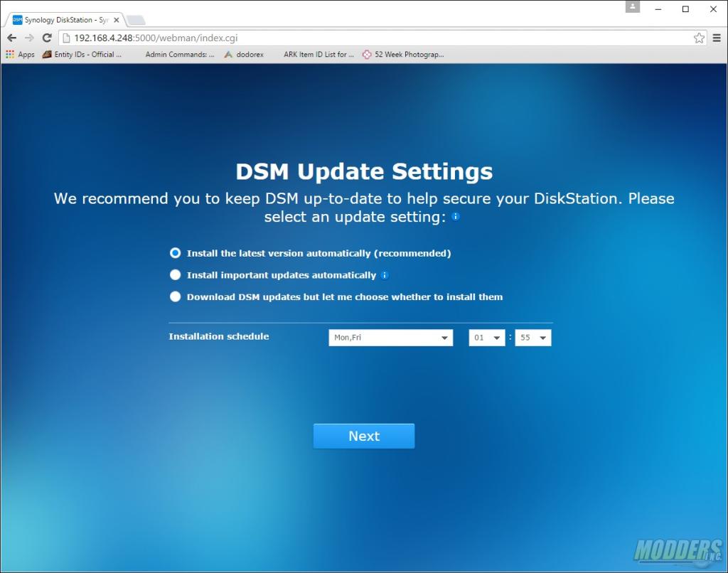Click the Chrome user profile icon

632,7
